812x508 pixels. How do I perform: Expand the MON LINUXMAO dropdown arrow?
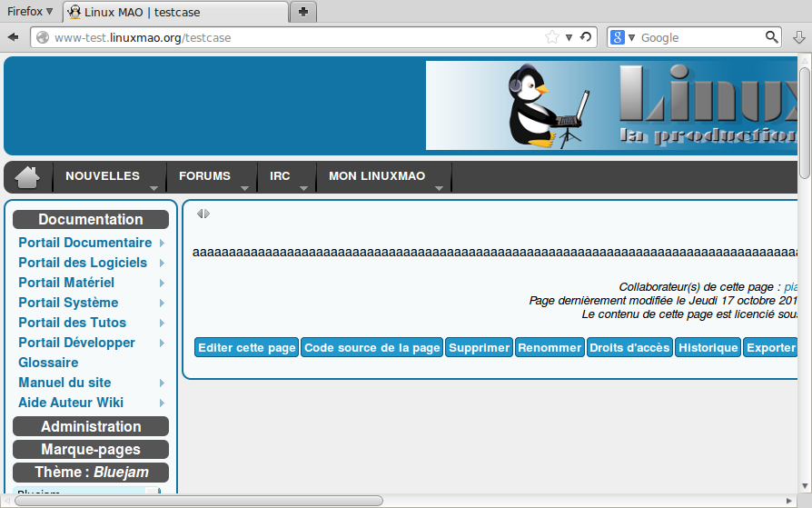tap(439, 188)
